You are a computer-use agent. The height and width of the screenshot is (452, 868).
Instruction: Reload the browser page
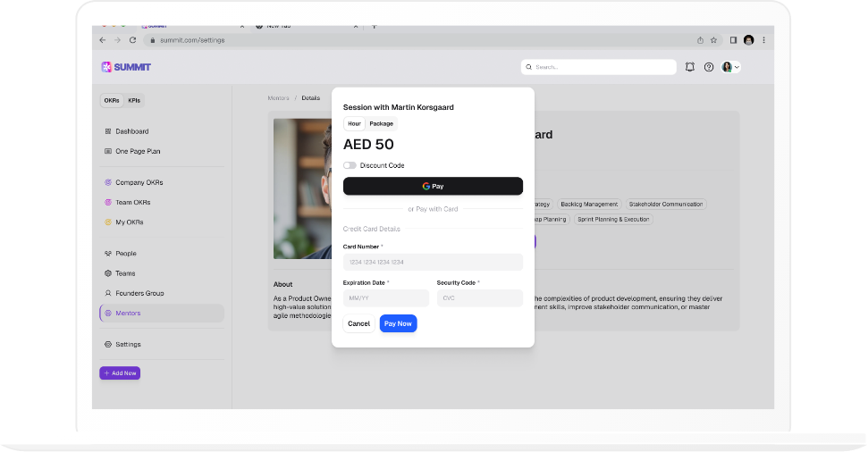(x=133, y=40)
